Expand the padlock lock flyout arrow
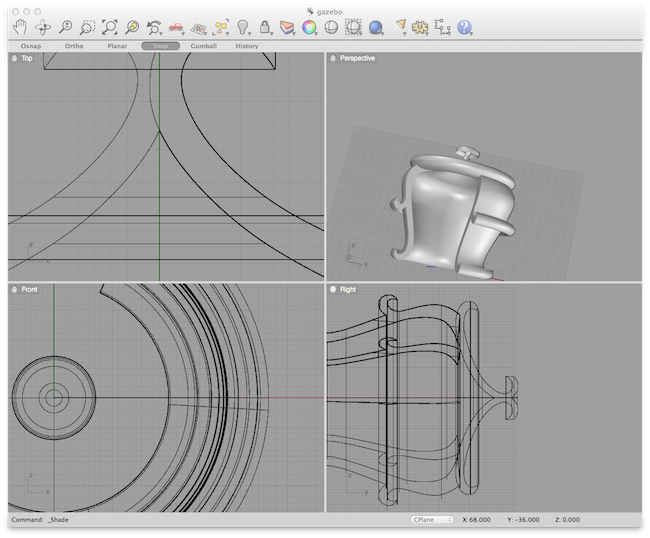650x538 pixels. [271, 34]
